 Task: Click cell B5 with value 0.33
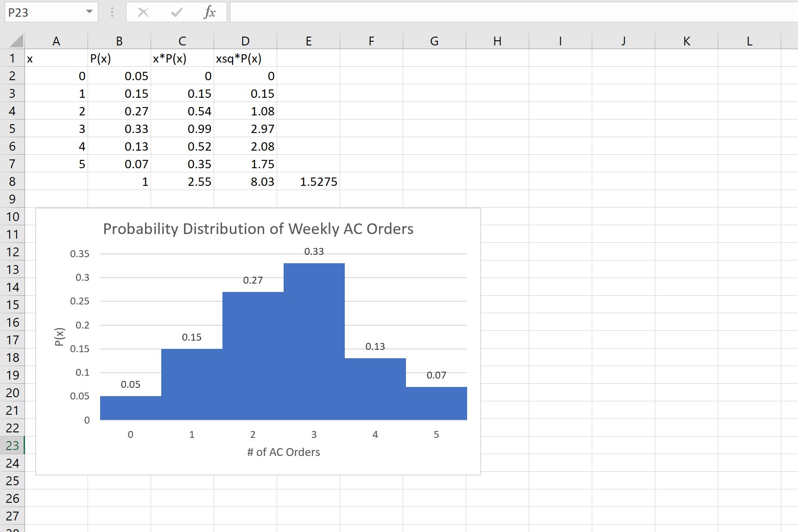119,129
